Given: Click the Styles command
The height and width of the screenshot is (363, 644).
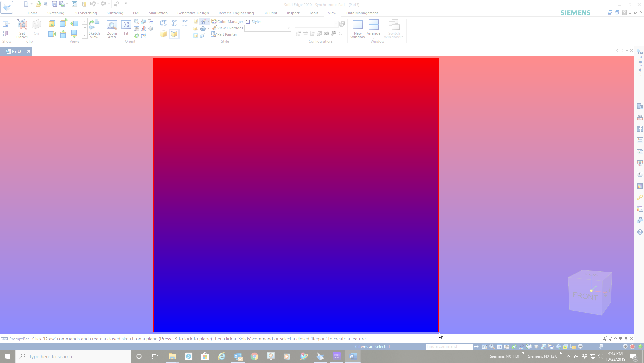Looking at the screenshot, I should pos(254,21).
